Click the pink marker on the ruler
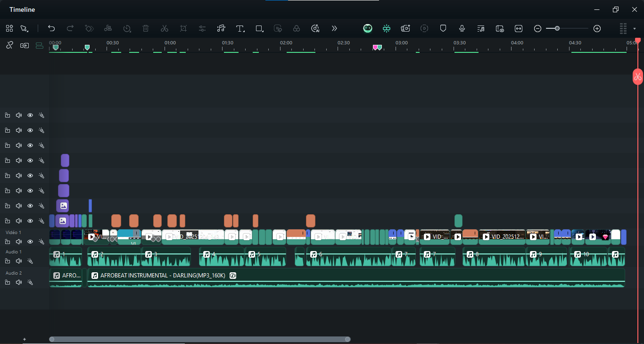The height and width of the screenshot is (344, 644). [375, 47]
